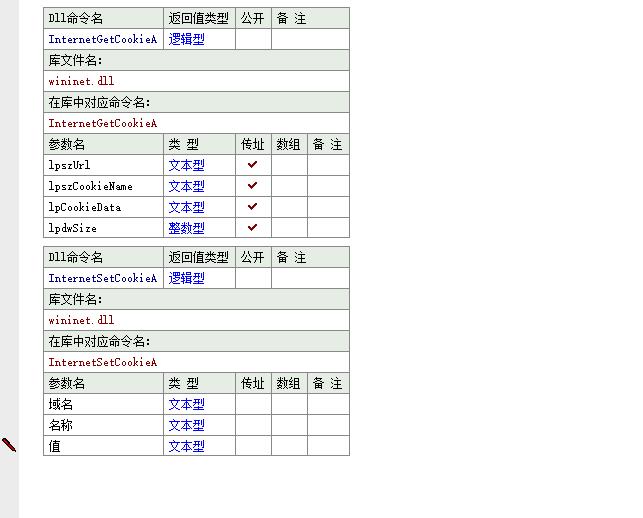643x518 pixels.
Task: Toggle the 传址 checkmark for lpszCookieName
Action: coord(253,185)
